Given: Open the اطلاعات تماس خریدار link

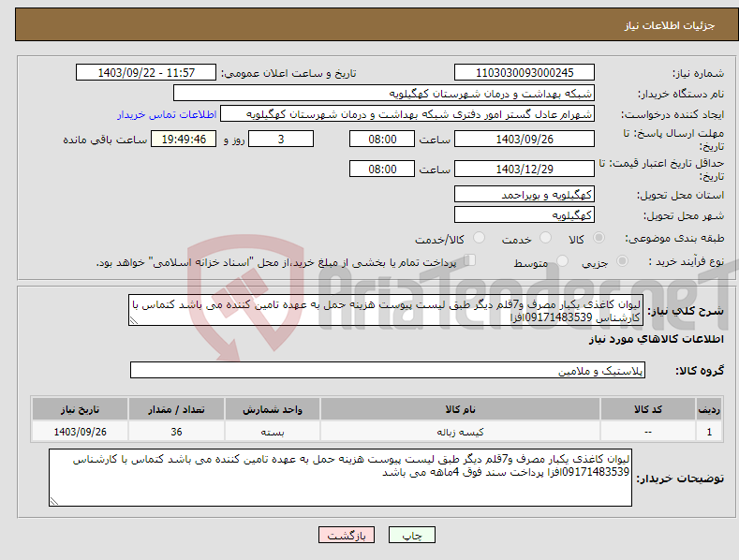Looking at the screenshot, I should click(167, 114).
